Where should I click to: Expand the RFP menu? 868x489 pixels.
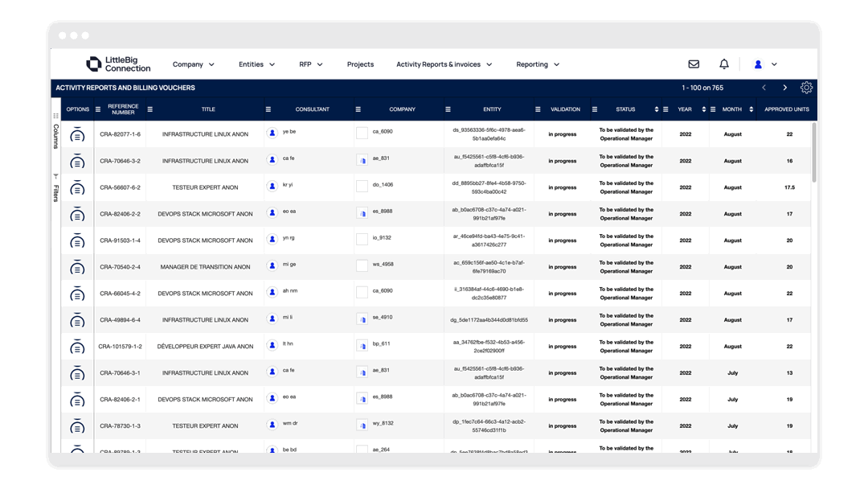pyautogui.click(x=310, y=64)
